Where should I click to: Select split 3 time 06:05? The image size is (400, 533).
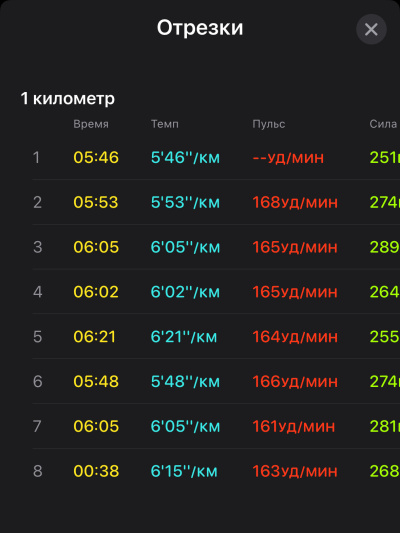[x=96, y=247]
